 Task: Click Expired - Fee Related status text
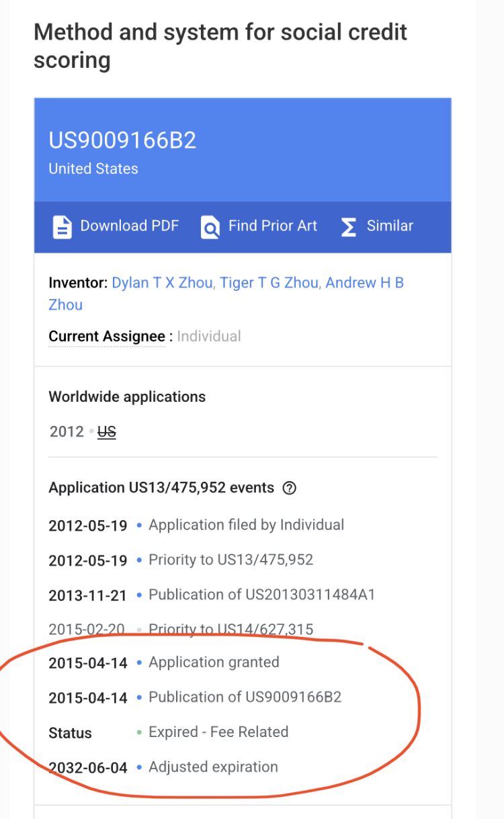[218, 732]
